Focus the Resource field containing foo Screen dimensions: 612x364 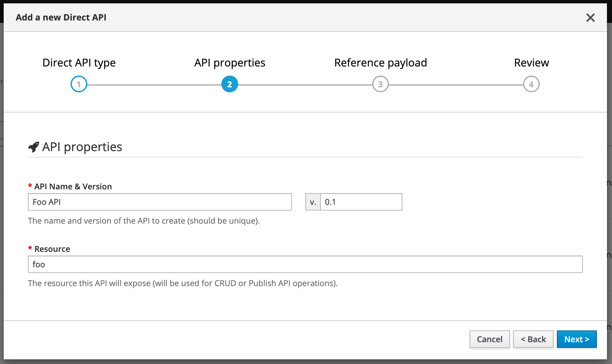[x=305, y=264]
